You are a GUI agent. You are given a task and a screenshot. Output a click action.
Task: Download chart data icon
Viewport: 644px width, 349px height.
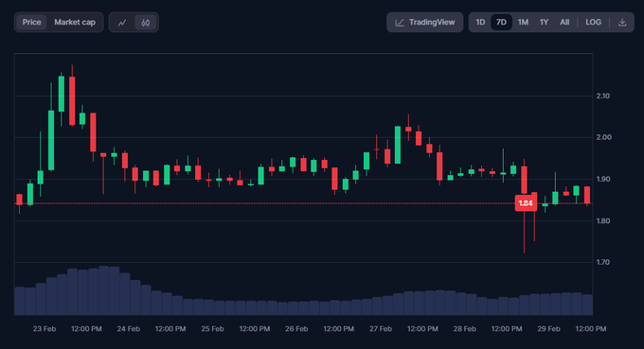click(622, 23)
